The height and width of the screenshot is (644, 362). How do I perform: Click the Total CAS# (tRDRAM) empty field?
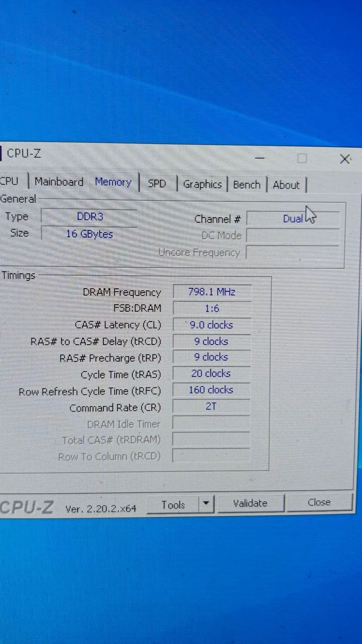(212, 439)
